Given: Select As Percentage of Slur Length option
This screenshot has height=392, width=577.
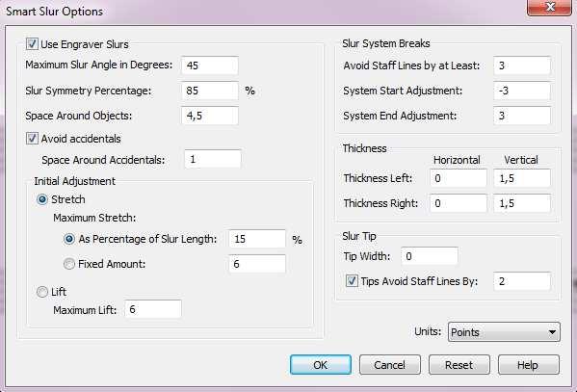Looking at the screenshot, I should (x=69, y=239).
